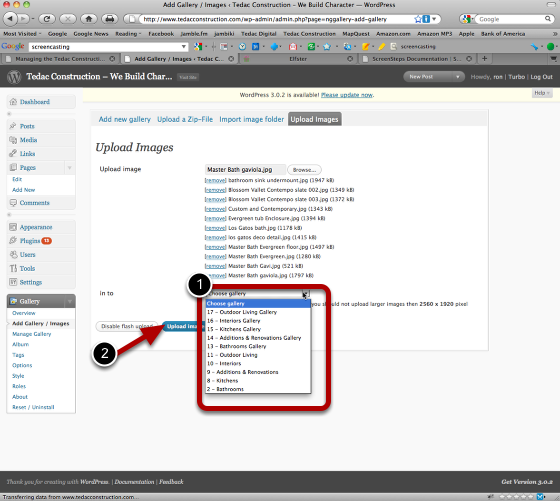Click the search magnifier in Google box
This screenshot has width=560, height=501.
pos(548,19)
